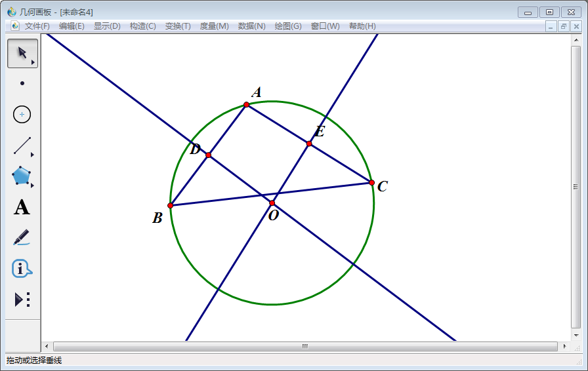This screenshot has height=371, width=588.
Task: Click the horizontal scrollbar right arrow
Action: [x=565, y=346]
